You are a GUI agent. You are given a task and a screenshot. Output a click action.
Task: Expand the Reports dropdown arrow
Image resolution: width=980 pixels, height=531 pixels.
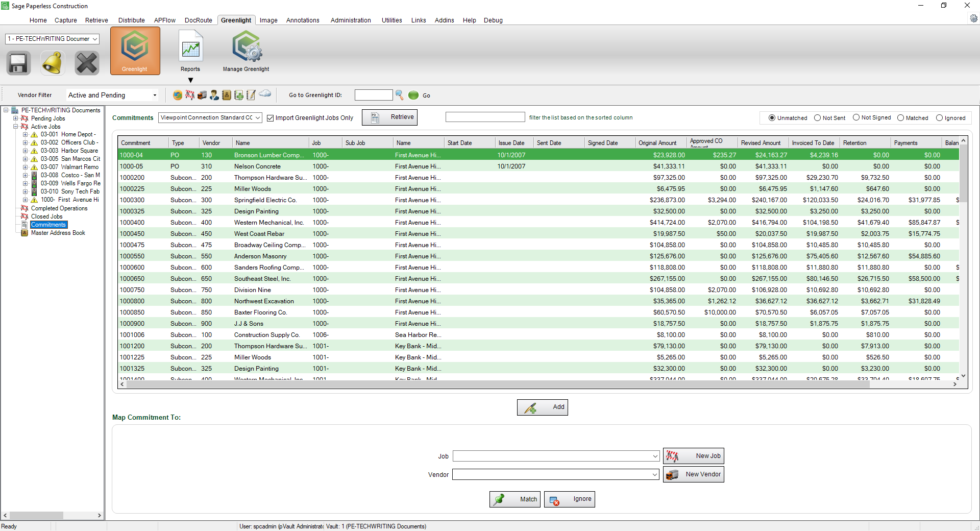[190, 80]
